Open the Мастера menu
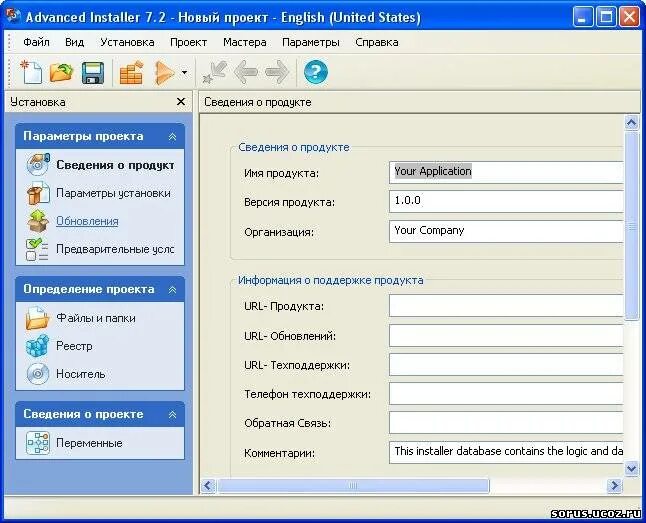 245,42
